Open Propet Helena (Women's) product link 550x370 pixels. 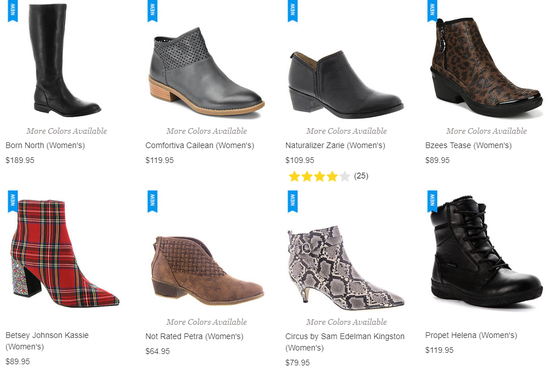[x=471, y=335]
